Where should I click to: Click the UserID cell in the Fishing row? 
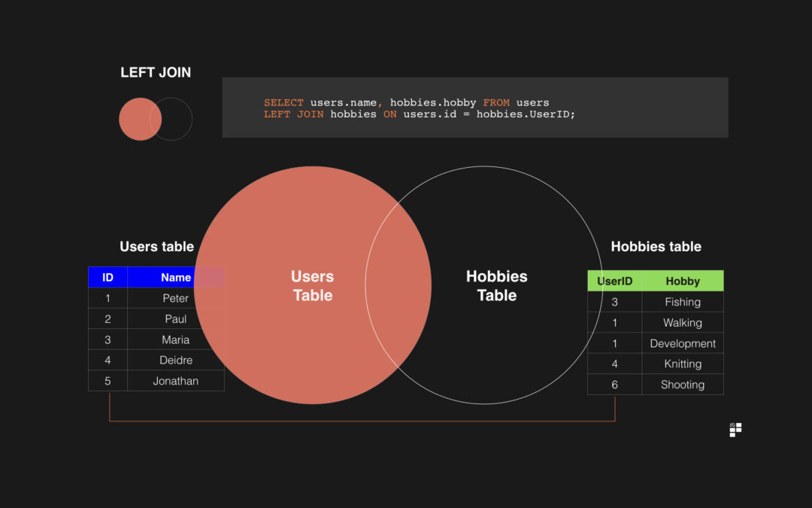click(615, 302)
